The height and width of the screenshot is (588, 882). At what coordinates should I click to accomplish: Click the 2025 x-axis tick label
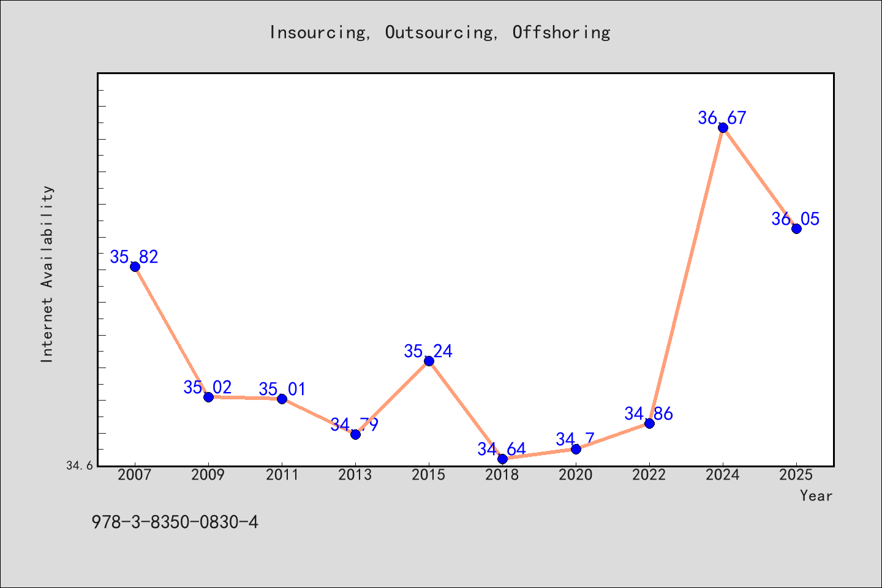click(x=796, y=475)
